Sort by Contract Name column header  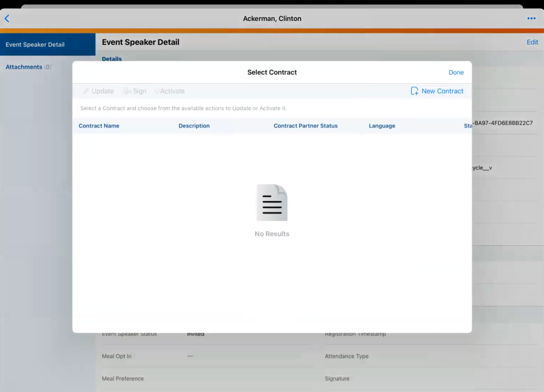pyautogui.click(x=99, y=126)
